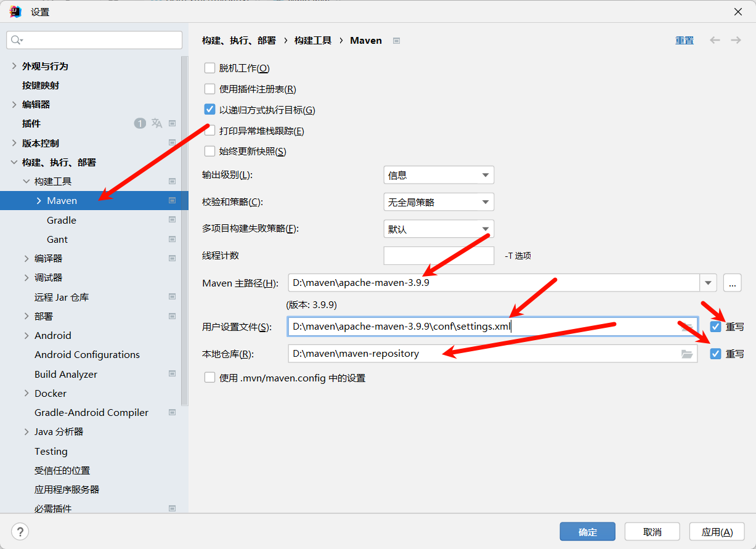756x549 pixels.
Task: Select Testing in settings tree
Action: point(51,451)
